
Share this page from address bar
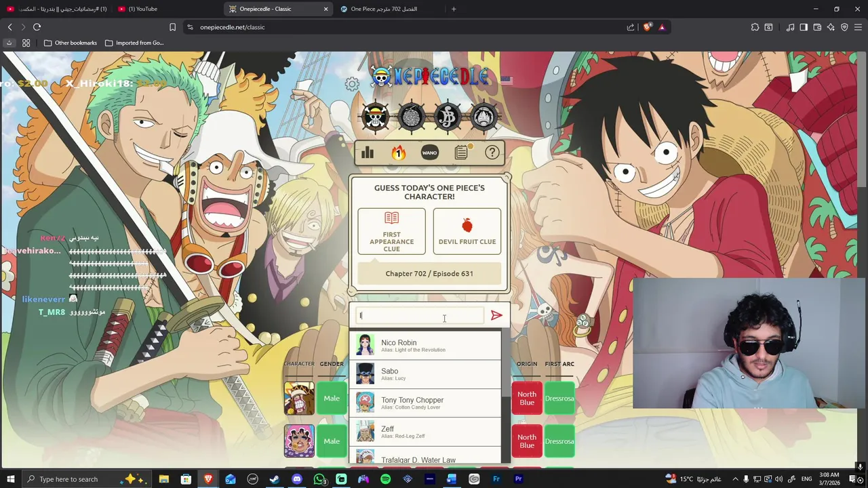631,27
